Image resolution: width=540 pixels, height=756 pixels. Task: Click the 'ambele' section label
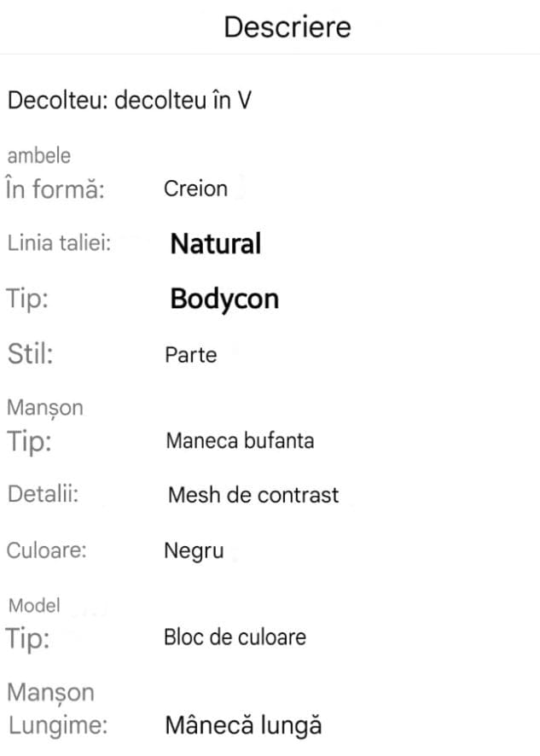click(x=39, y=156)
